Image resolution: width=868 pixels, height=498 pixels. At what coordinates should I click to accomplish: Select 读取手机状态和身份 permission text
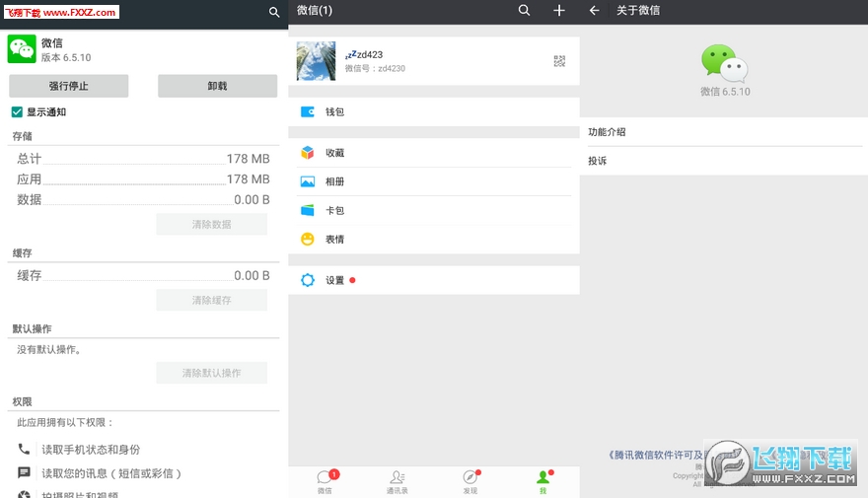91,450
